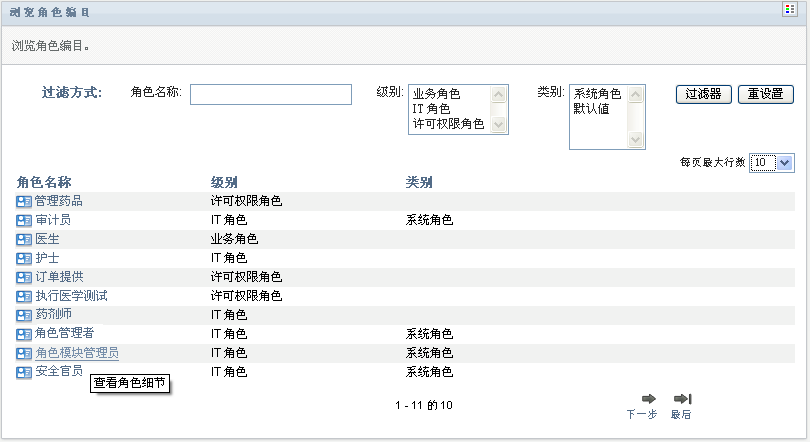
Task: Open role 药剂师 details
Action: (x=53, y=314)
